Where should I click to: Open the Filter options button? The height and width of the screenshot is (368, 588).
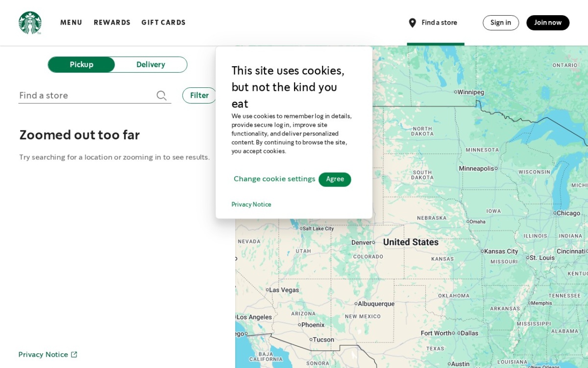point(199,95)
